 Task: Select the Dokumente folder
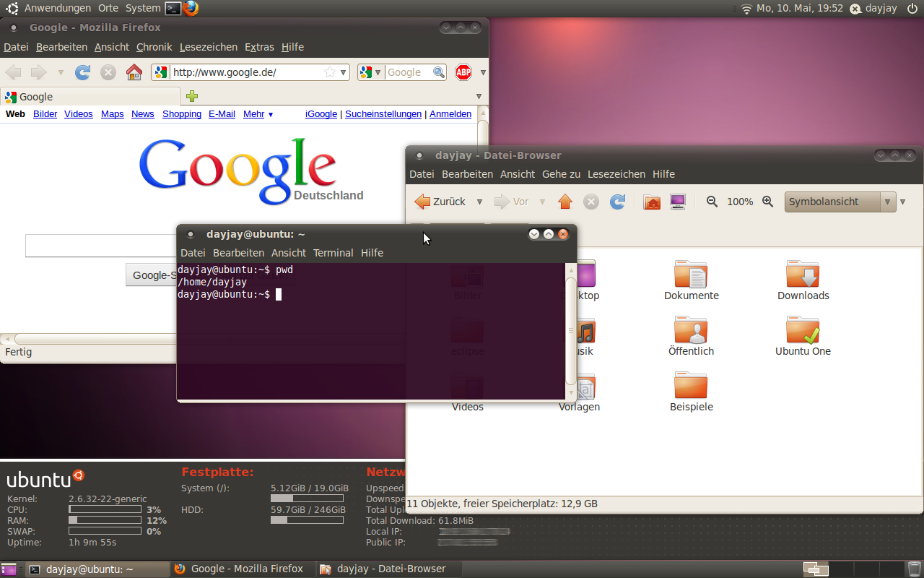tap(692, 281)
